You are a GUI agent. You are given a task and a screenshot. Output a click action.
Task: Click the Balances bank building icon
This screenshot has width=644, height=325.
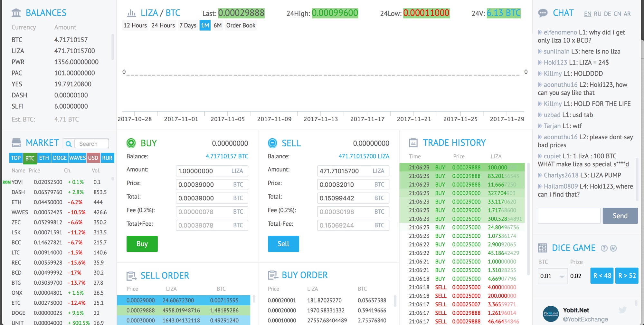click(x=16, y=13)
